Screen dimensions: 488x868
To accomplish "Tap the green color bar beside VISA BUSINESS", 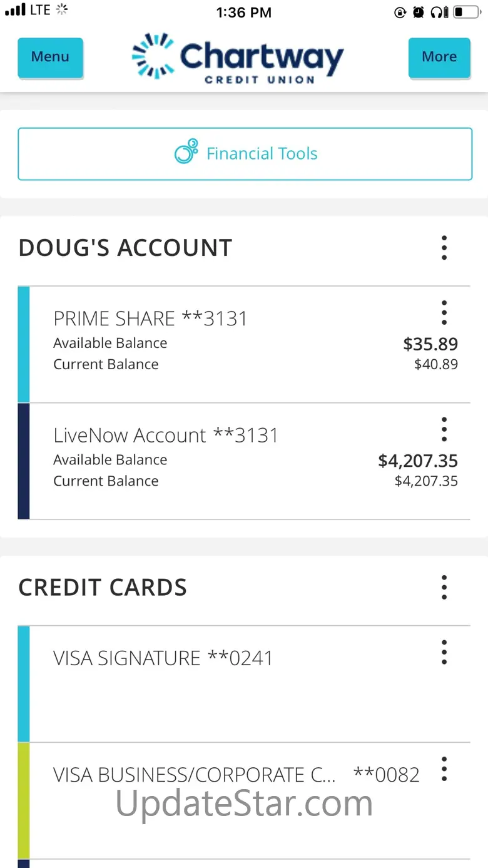I will coord(24,800).
